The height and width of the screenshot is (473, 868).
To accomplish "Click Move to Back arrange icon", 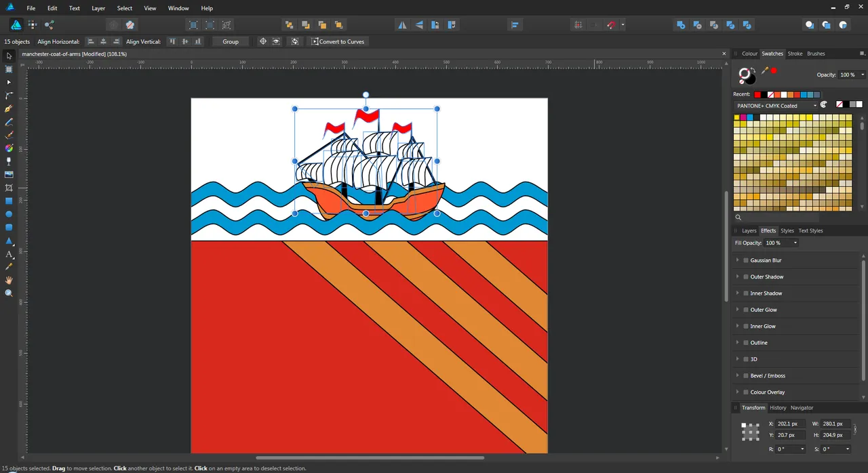I will click(x=289, y=24).
